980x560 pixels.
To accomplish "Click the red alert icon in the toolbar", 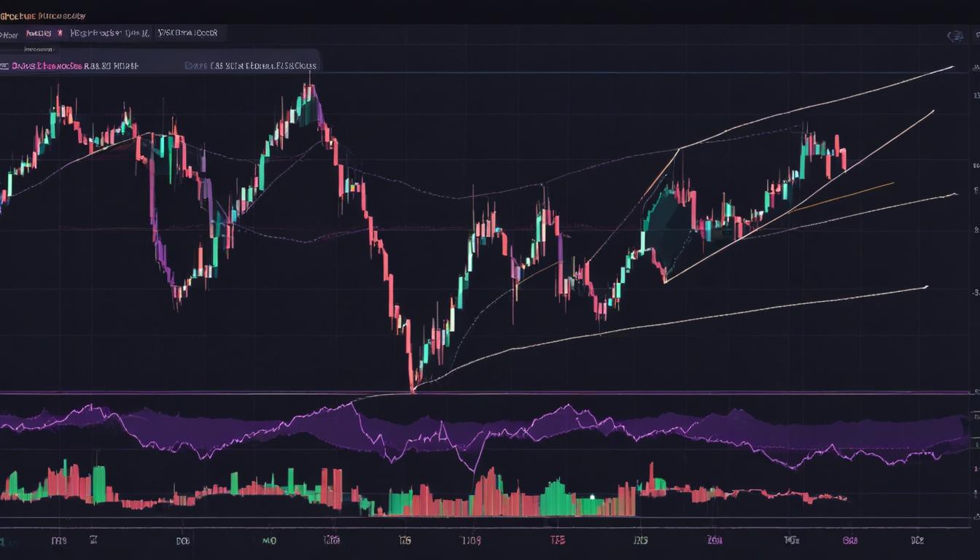I will [60, 32].
